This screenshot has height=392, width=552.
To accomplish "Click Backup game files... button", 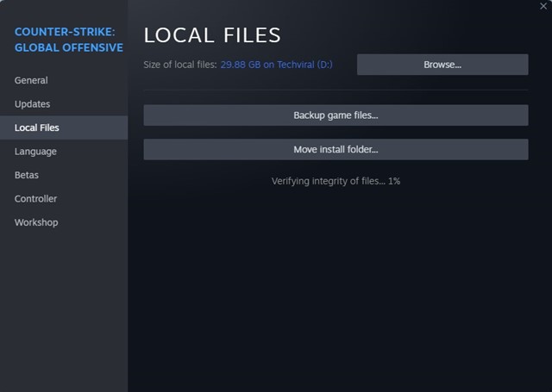I will (336, 115).
